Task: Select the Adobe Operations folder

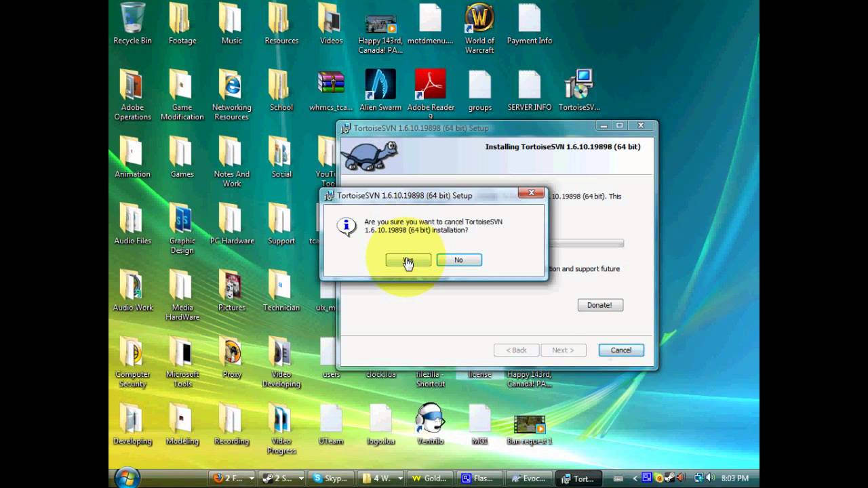Action: 132,95
